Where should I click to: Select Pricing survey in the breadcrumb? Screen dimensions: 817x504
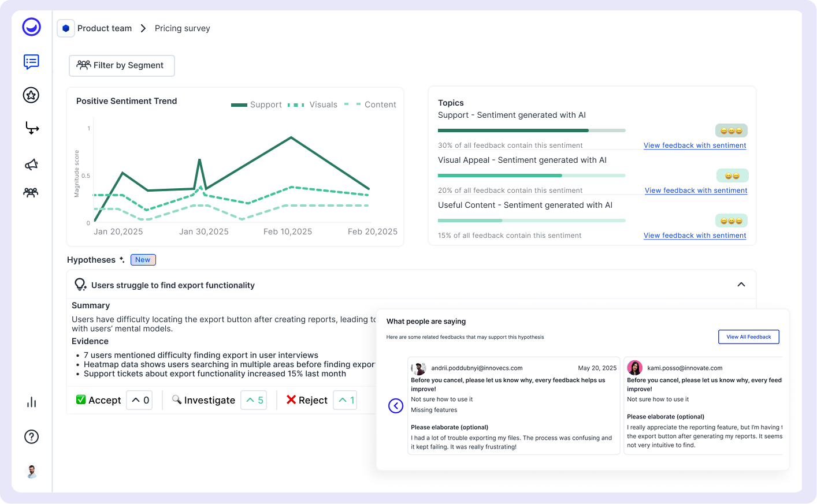pos(182,28)
